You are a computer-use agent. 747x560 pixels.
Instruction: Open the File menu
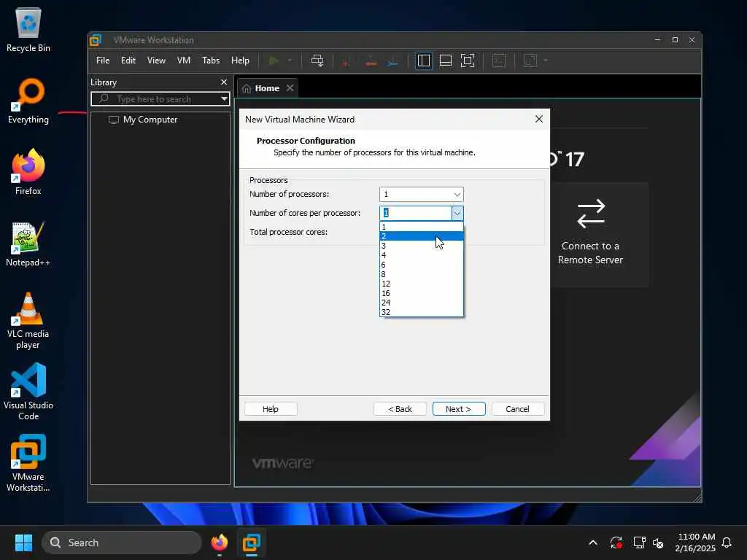103,61
